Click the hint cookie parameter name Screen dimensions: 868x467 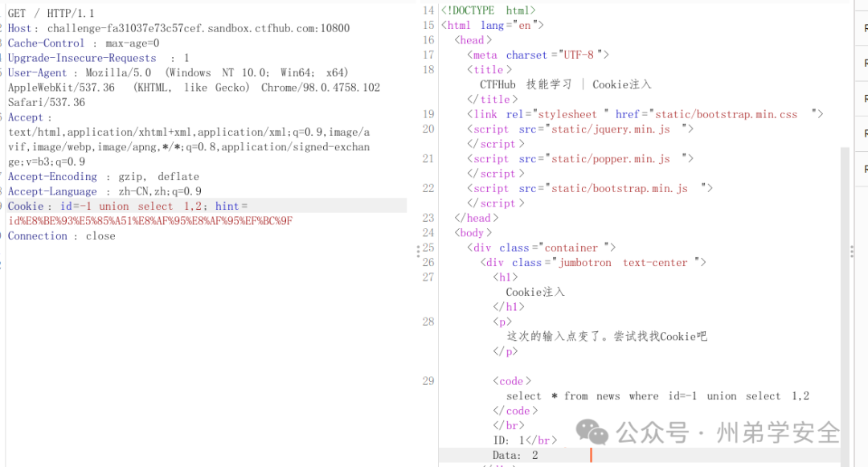click(x=227, y=207)
